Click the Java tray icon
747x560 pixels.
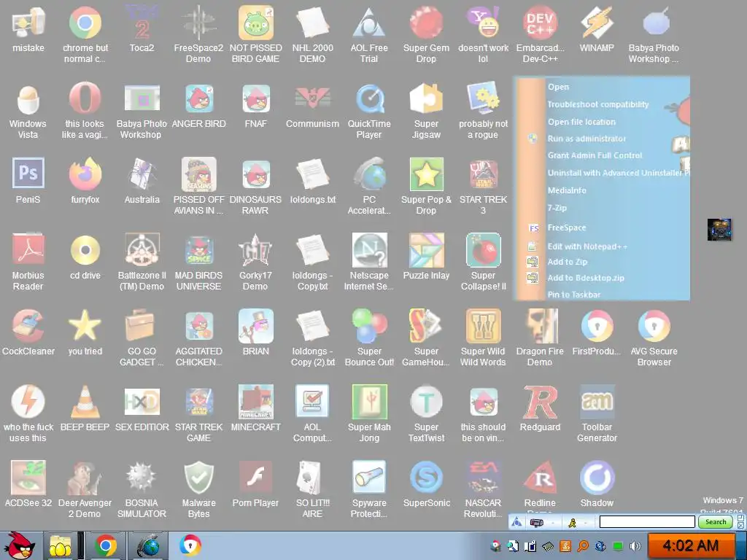tap(565, 545)
